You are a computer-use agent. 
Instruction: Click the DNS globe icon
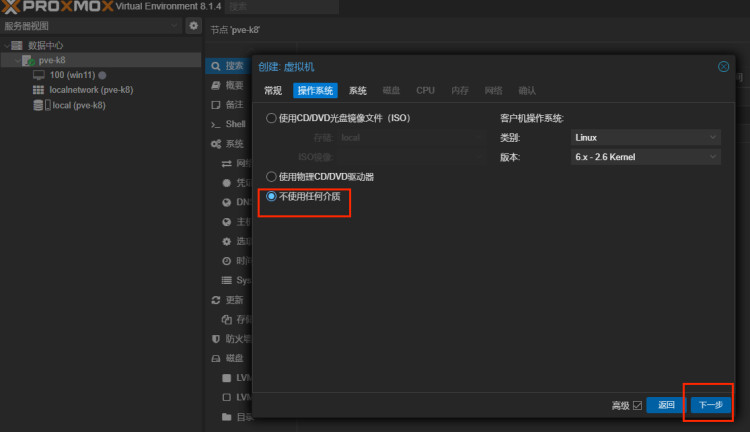[227, 202]
